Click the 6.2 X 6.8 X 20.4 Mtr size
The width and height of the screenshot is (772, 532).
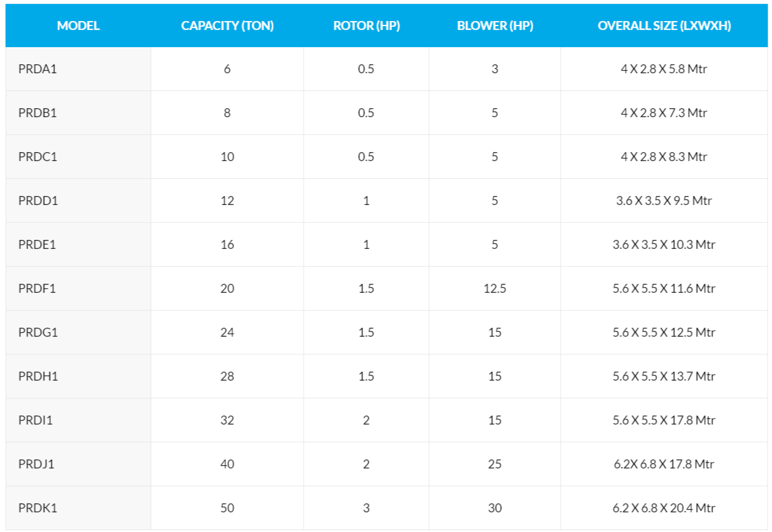664,508
